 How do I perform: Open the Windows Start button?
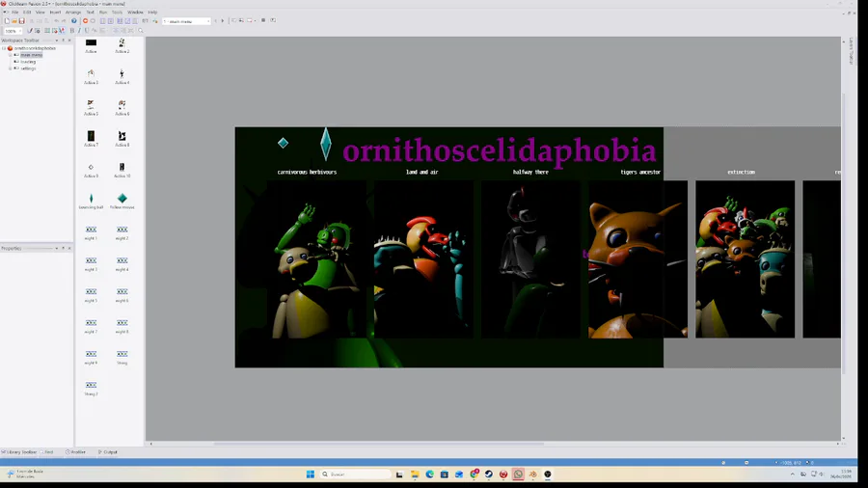[311, 474]
